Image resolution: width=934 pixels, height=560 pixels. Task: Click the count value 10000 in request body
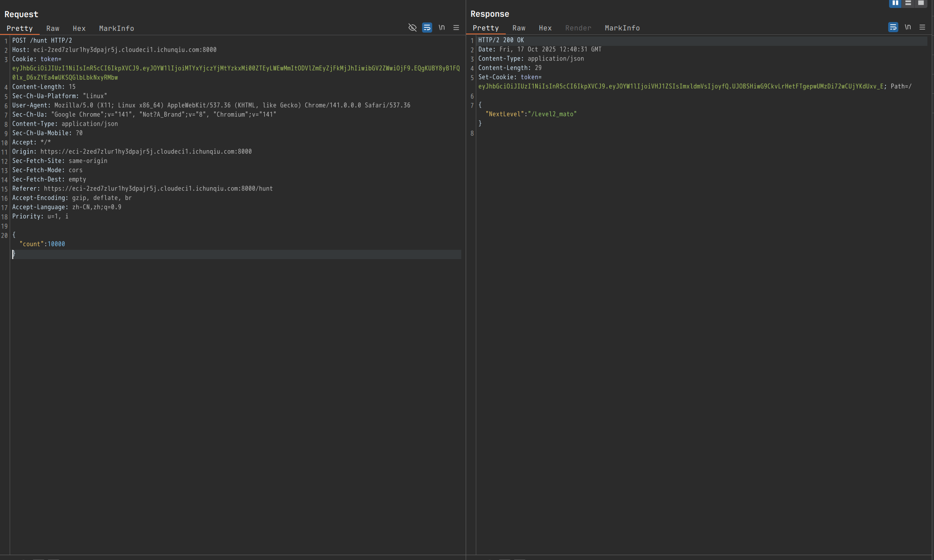(x=56, y=244)
